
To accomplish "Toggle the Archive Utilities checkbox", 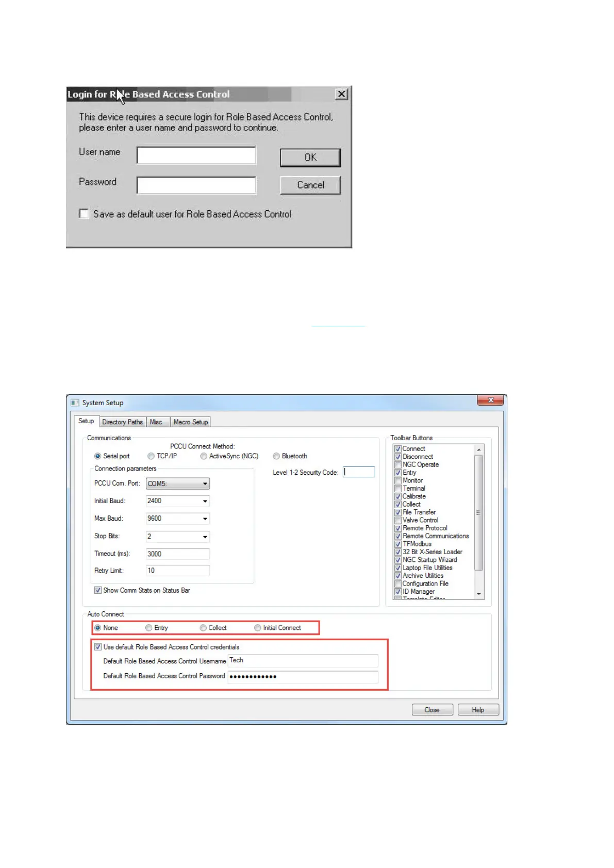I will pyautogui.click(x=398, y=576).
